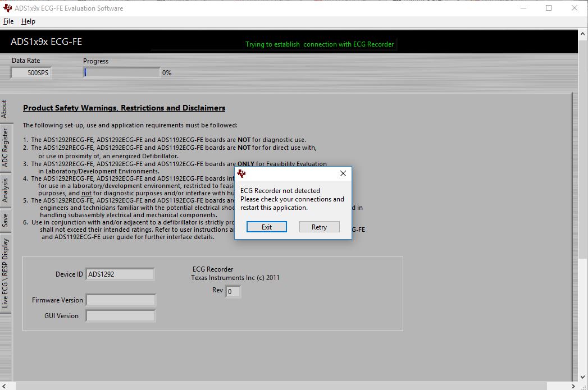The width and height of the screenshot is (588, 390).
Task: Switch to the Analysis tab
Action: coord(5,190)
